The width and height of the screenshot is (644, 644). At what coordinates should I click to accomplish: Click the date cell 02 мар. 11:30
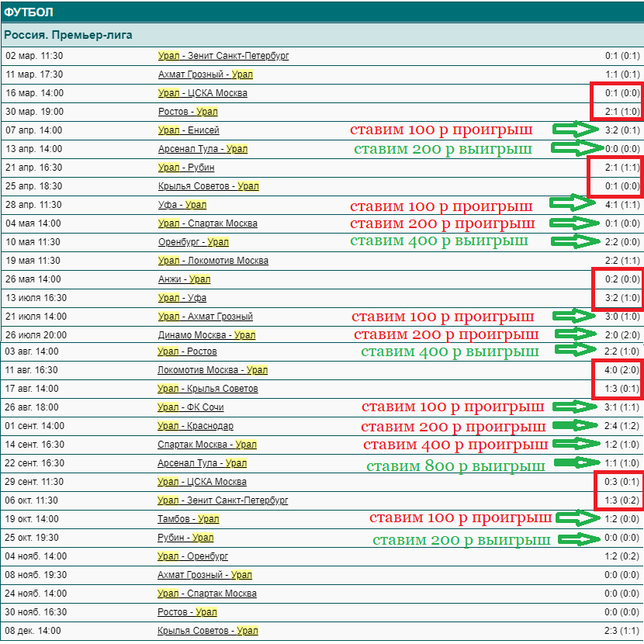coord(34,56)
